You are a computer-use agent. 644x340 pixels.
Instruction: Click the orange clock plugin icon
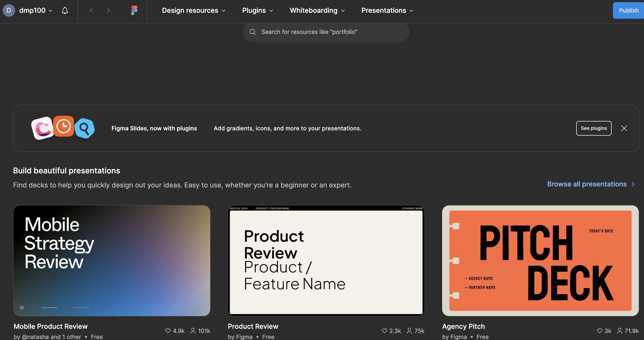pos(64,126)
